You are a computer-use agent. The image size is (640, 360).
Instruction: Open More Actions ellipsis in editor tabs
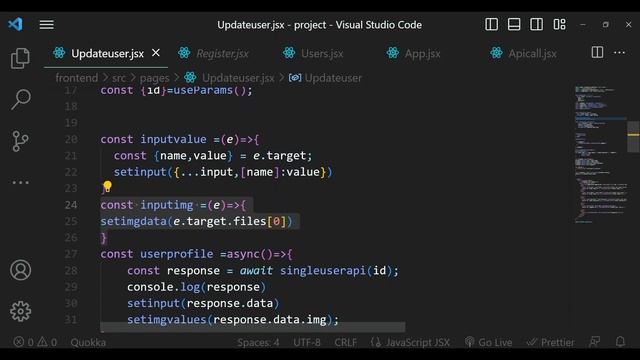pyautogui.click(x=619, y=52)
